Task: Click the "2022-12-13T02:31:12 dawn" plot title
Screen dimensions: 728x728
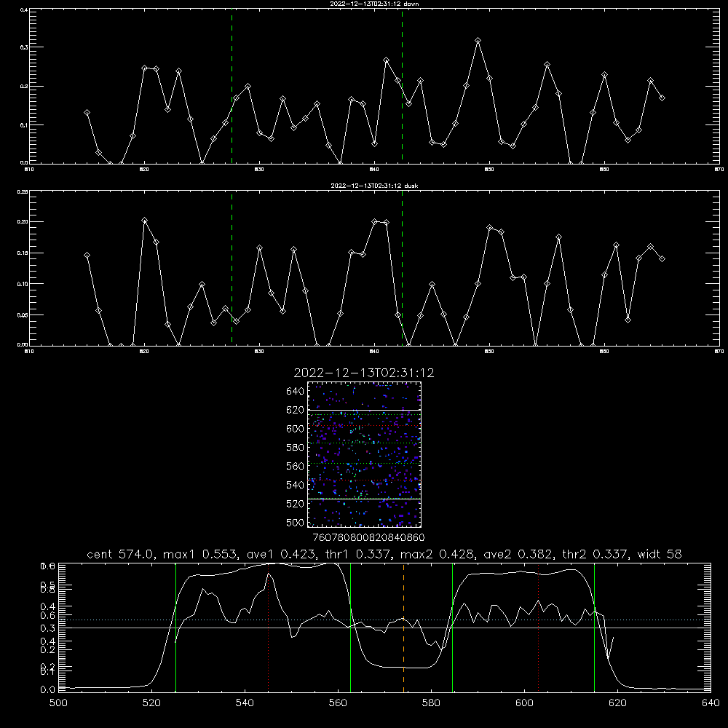Action: tap(374, 3)
